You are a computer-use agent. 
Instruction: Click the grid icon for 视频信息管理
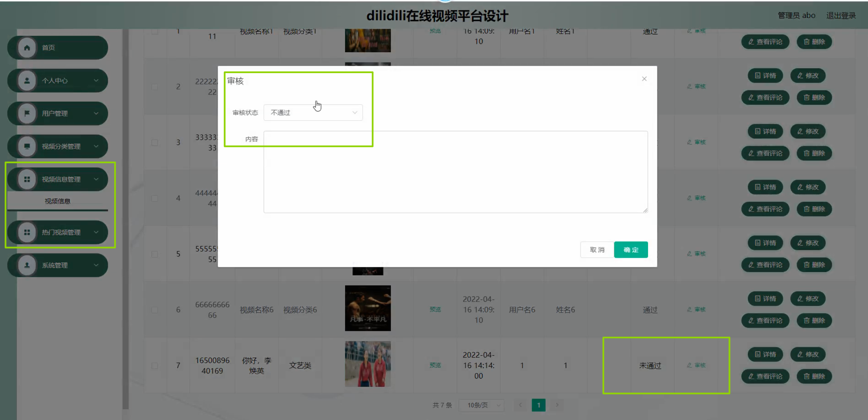pos(27,179)
